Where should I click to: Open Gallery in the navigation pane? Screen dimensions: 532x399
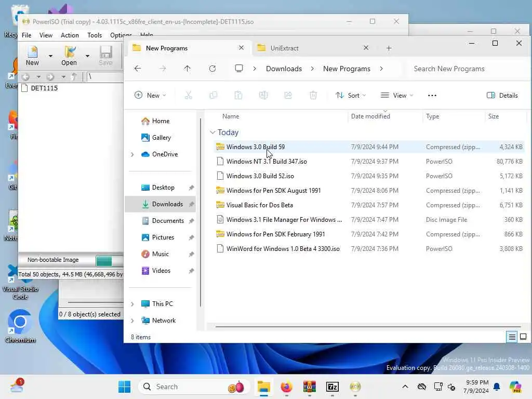[x=161, y=138]
